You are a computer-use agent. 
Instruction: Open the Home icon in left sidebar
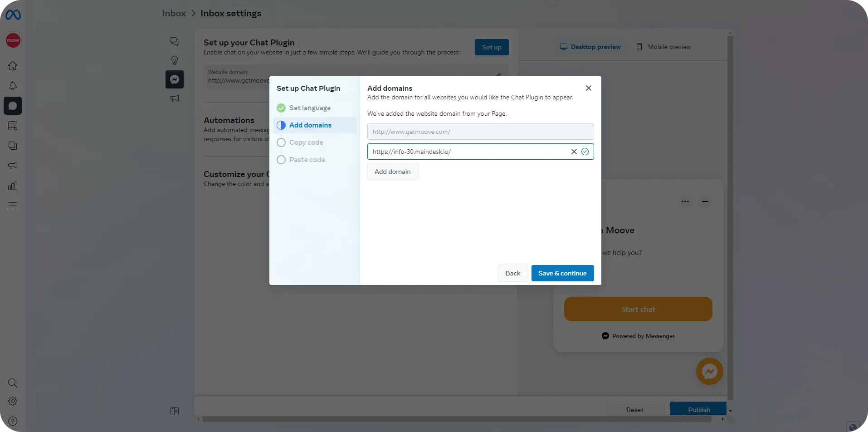point(13,65)
